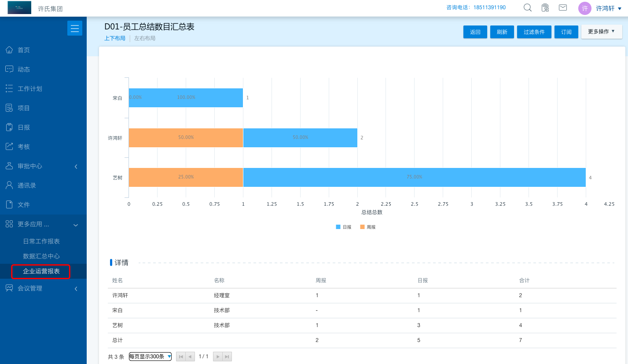Click the person icon beside 通讯录
The width and height of the screenshot is (628, 364).
(9, 185)
